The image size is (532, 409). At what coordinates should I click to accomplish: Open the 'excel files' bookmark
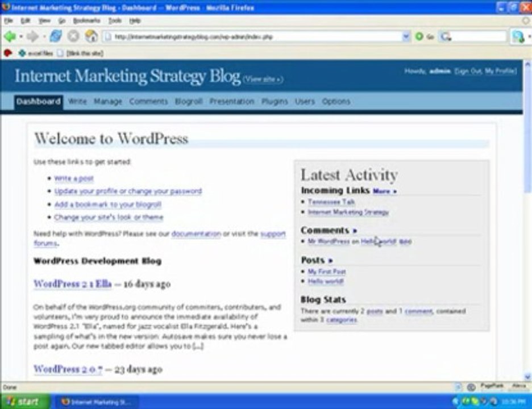pyautogui.click(x=36, y=53)
